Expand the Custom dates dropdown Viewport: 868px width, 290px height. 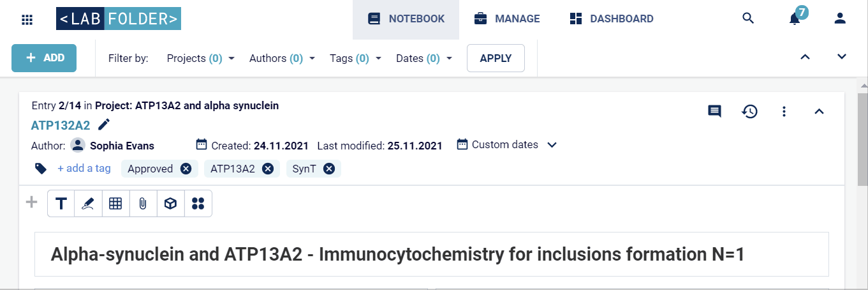point(507,144)
